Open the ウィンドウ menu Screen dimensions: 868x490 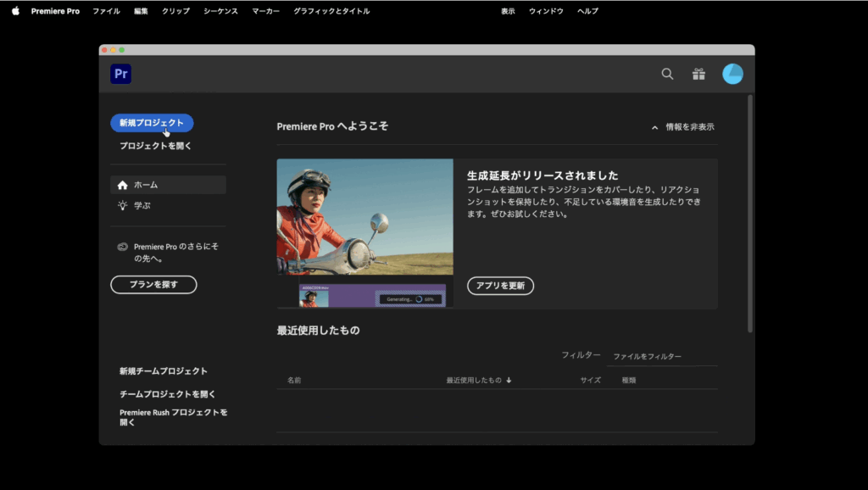click(x=546, y=11)
